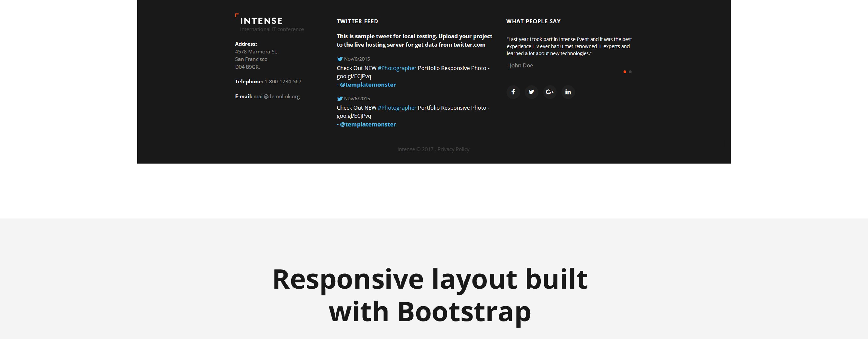Open the Twitter social icon button
The image size is (868, 339).
(x=531, y=92)
